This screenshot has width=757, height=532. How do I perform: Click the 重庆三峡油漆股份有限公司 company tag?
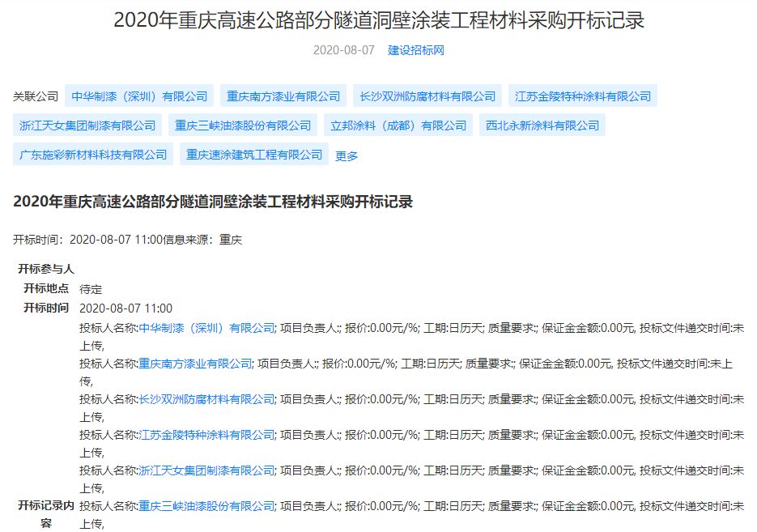click(x=243, y=126)
